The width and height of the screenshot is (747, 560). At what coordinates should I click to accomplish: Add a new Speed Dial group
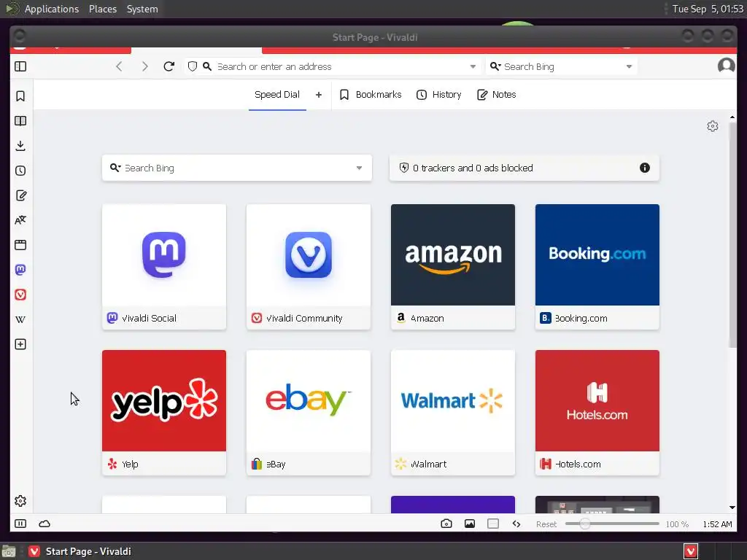319,95
